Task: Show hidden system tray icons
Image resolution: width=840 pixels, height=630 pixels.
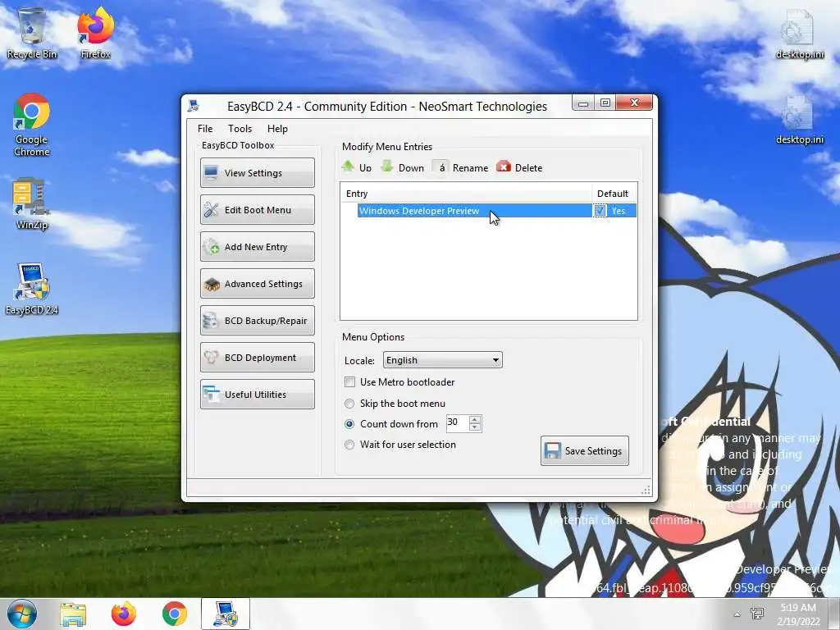Action: coord(737,615)
